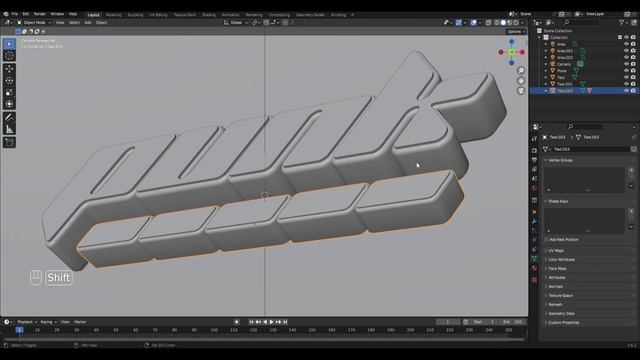Switch to the Shading workspace tab
Viewport: 640px width, 360px height.
click(209, 15)
